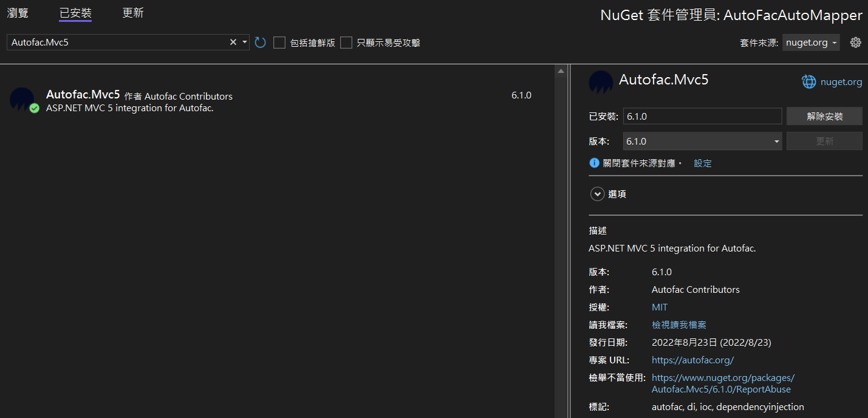Open the 版本 version dropdown
Image resolution: width=868 pixels, height=418 pixels.
(x=703, y=141)
